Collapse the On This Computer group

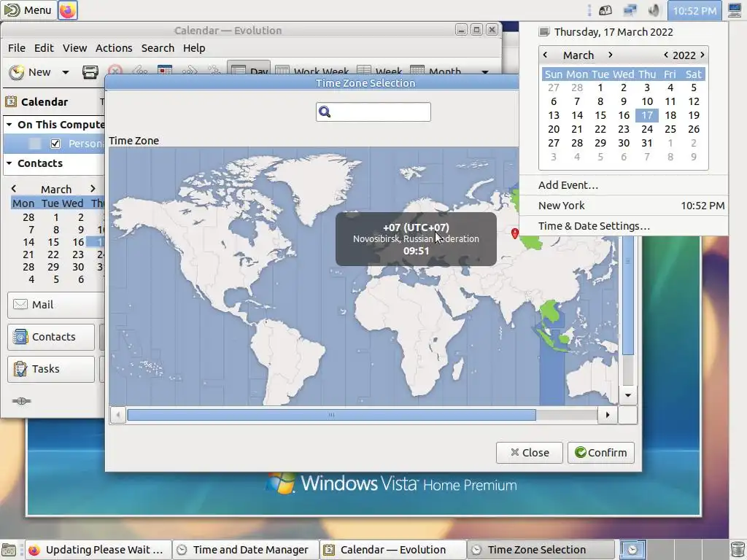[x=9, y=125]
